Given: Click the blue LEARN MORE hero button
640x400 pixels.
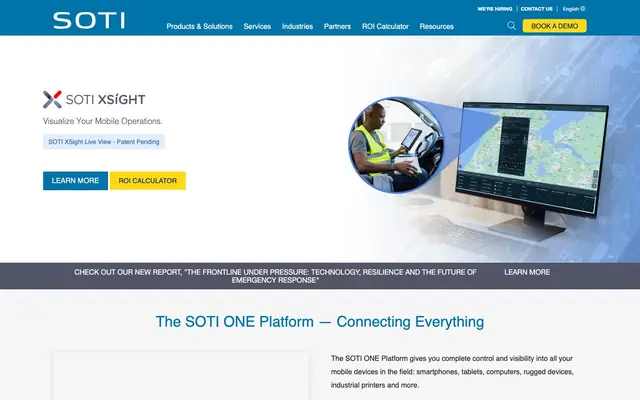Looking at the screenshot, I should [x=76, y=181].
